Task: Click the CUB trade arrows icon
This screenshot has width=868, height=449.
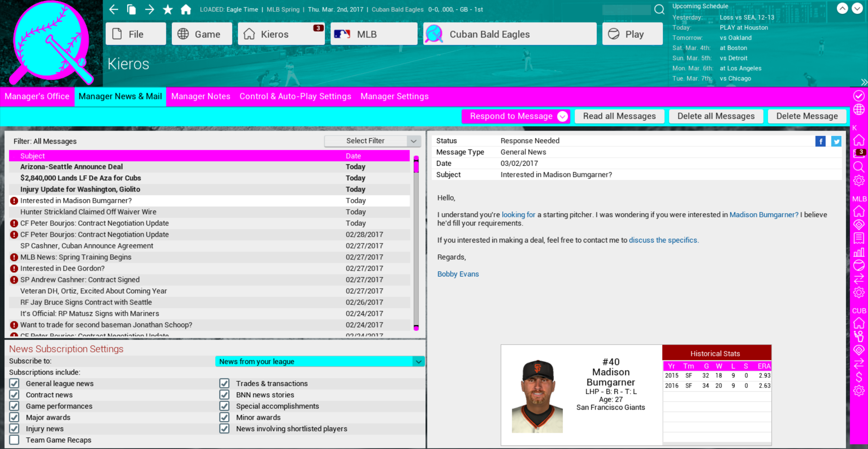Action: coord(859,364)
